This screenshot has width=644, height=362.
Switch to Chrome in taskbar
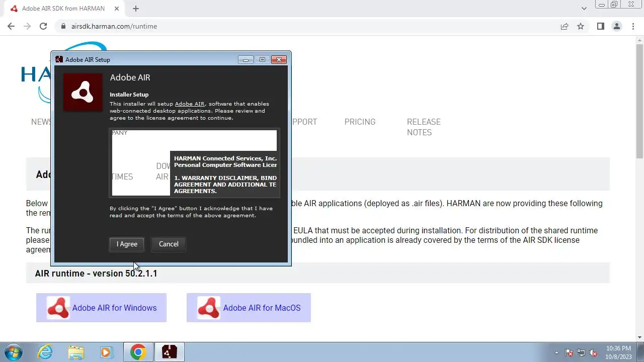click(138, 352)
